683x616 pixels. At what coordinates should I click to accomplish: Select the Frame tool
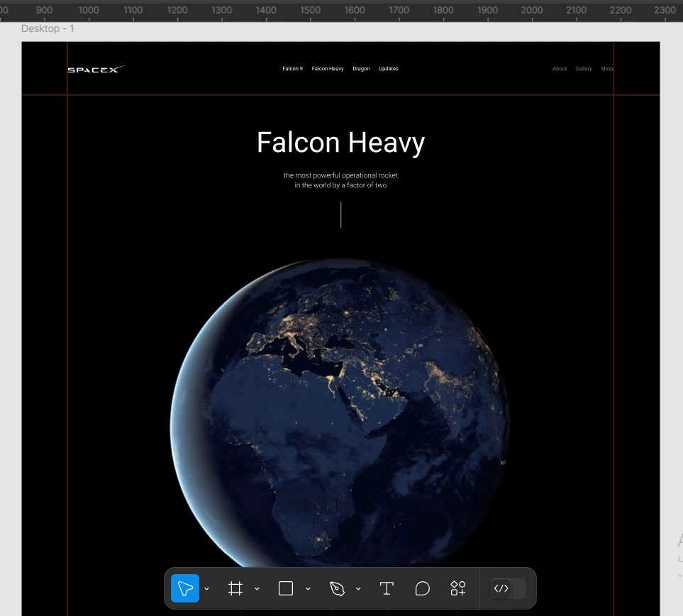(235, 588)
